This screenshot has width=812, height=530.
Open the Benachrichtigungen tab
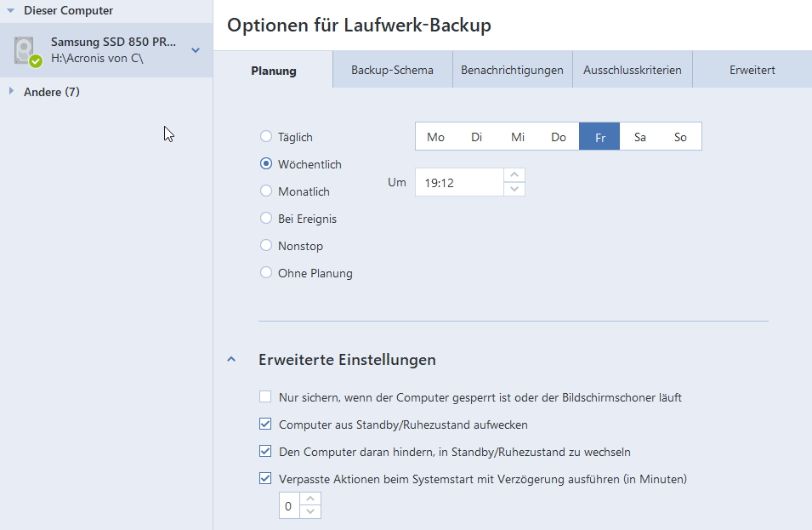[512, 71]
